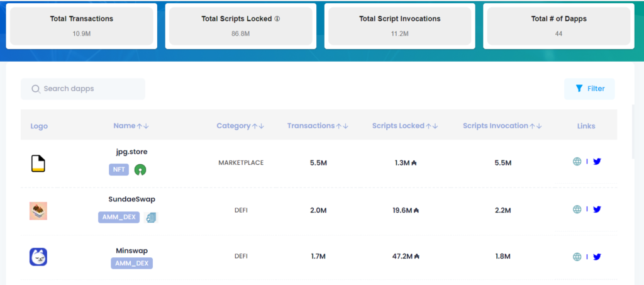The height and width of the screenshot is (285, 644).
Task: Click the table vertical scrollbar
Action: point(633,131)
